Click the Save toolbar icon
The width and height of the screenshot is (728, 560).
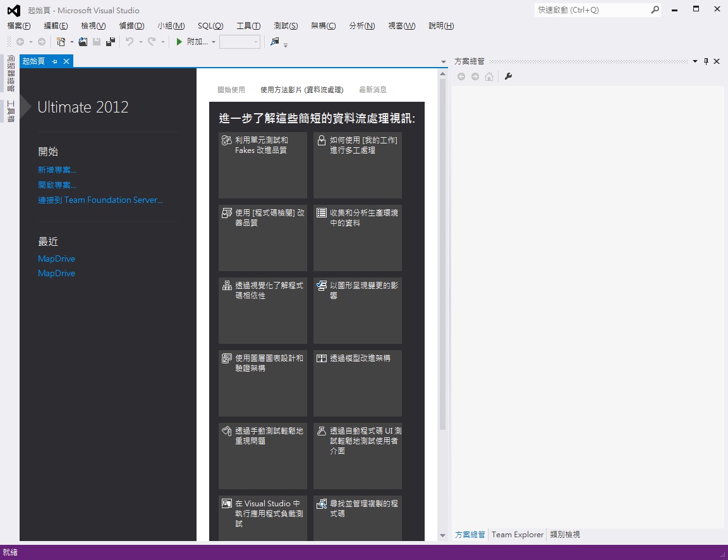[x=97, y=42]
